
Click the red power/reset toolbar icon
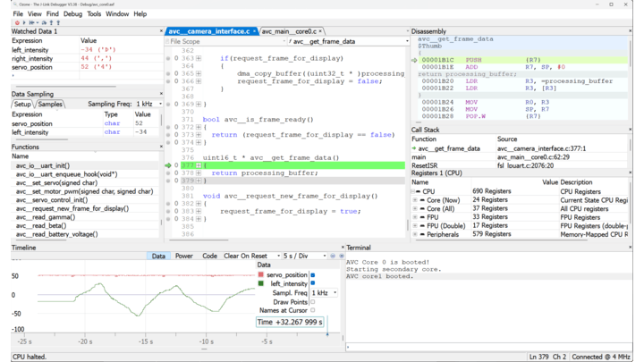pos(17,23)
